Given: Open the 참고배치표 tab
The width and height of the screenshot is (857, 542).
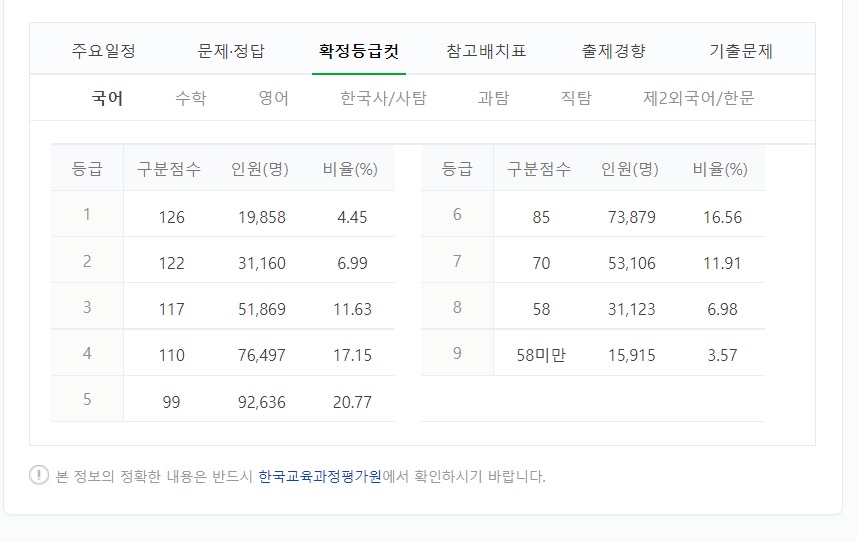Looking at the screenshot, I should 486,51.
